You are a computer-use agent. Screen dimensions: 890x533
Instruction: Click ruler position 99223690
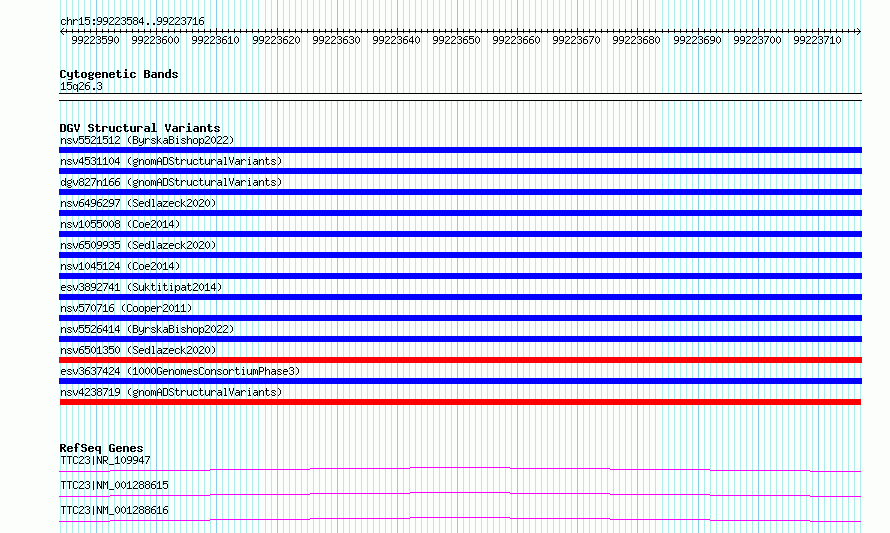(x=698, y=40)
